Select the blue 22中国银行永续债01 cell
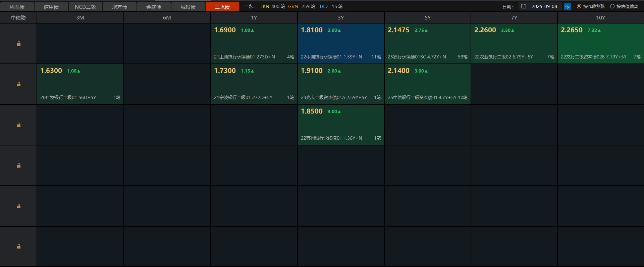The width and height of the screenshot is (644, 267). coord(341,43)
